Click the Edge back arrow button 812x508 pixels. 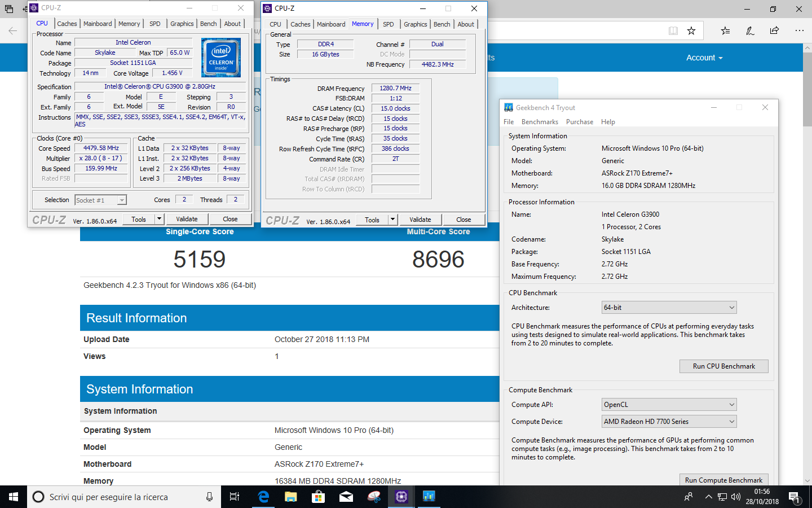(12, 31)
